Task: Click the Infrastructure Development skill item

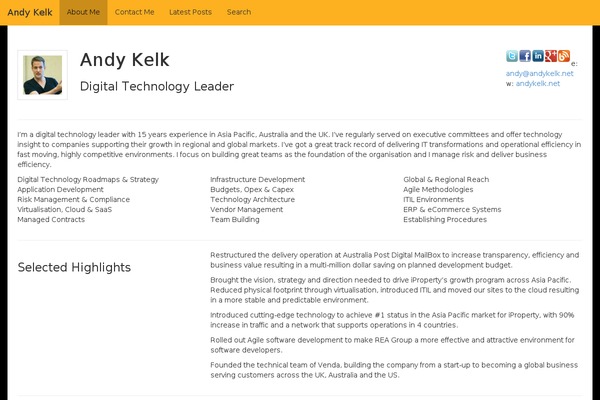Action: tap(258, 180)
